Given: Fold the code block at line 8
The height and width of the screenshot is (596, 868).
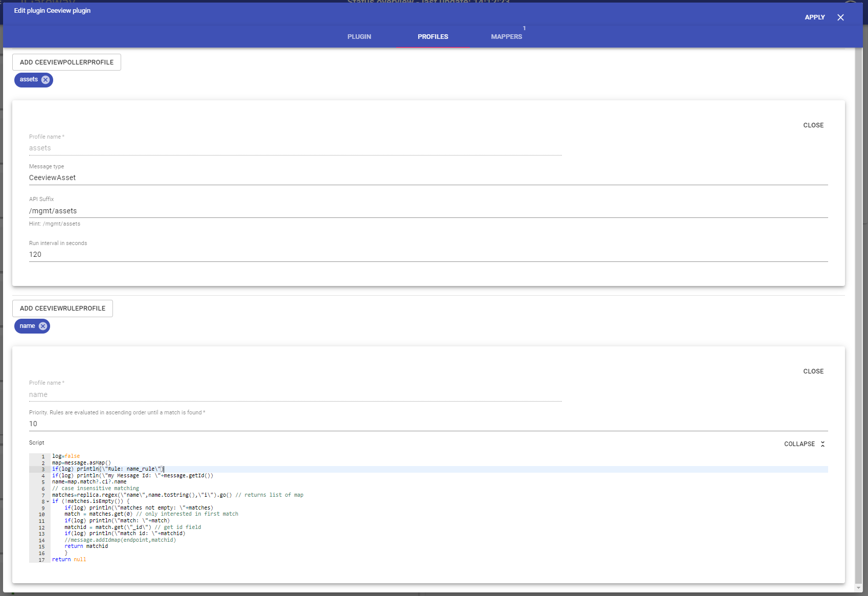Looking at the screenshot, I should coord(48,501).
